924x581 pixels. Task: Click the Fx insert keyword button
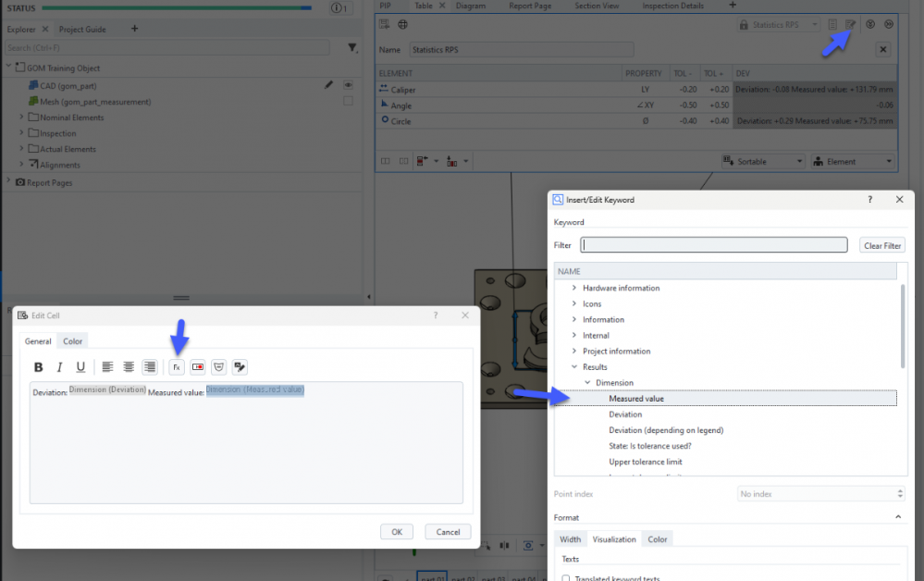click(176, 367)
